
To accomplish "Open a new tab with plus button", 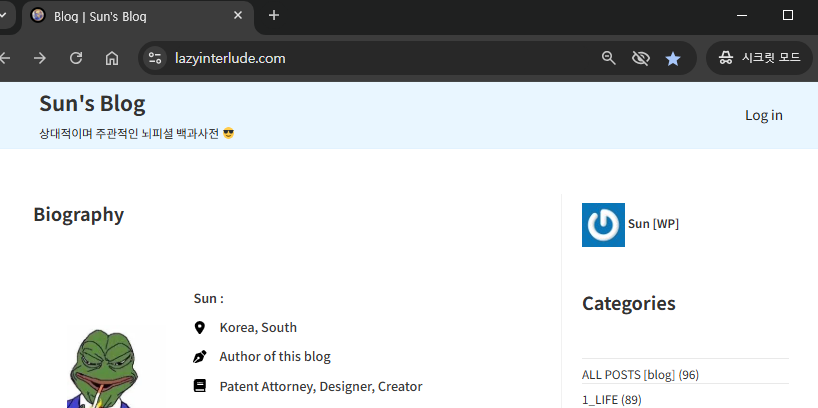I will (x=274, y=15).
